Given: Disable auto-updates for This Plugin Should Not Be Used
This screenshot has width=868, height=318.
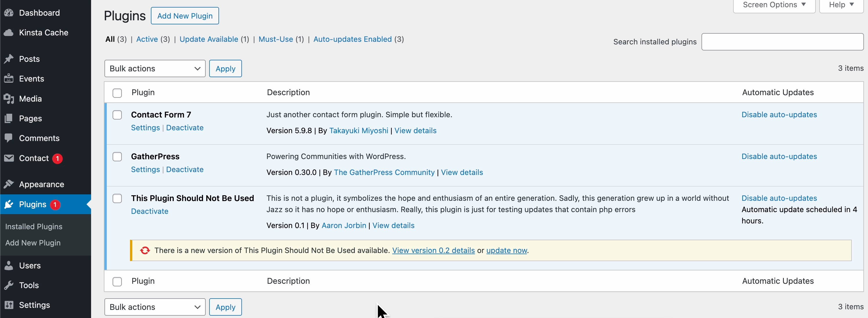Looking at the screenshot, I should coord(779,198).
